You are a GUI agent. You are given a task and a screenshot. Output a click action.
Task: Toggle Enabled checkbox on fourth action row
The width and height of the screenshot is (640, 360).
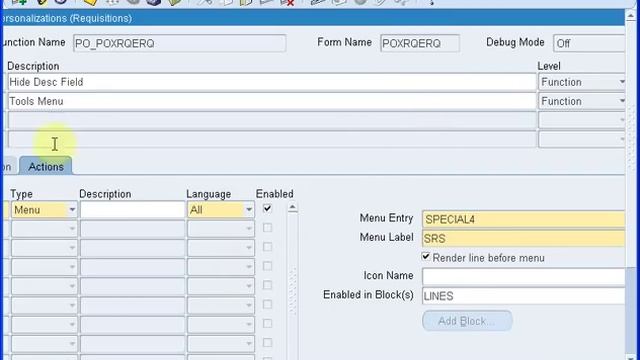(x=267, y=266)
